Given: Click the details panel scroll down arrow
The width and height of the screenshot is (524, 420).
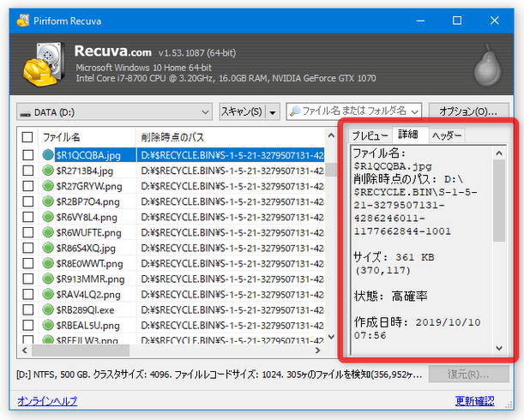Looking at the screenshot, I should click(499, 348).
